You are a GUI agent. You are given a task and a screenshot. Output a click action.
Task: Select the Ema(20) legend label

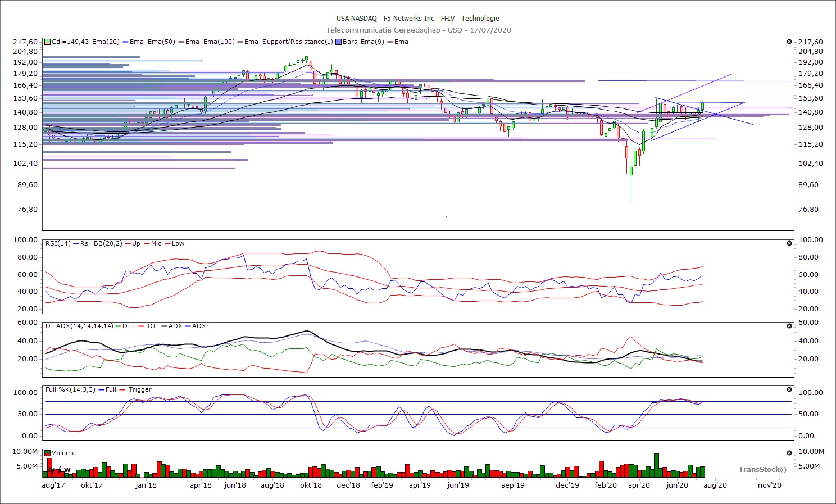106,42
